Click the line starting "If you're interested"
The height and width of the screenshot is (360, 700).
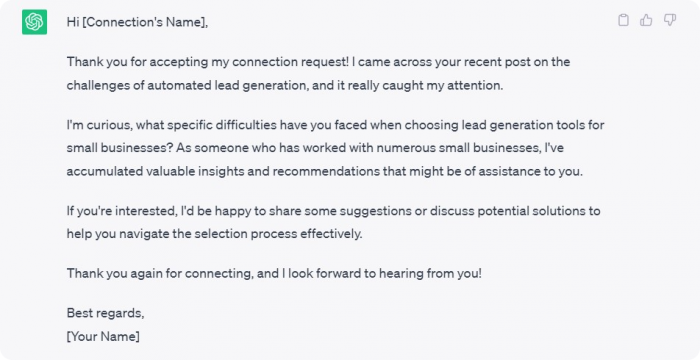(333, 211)
